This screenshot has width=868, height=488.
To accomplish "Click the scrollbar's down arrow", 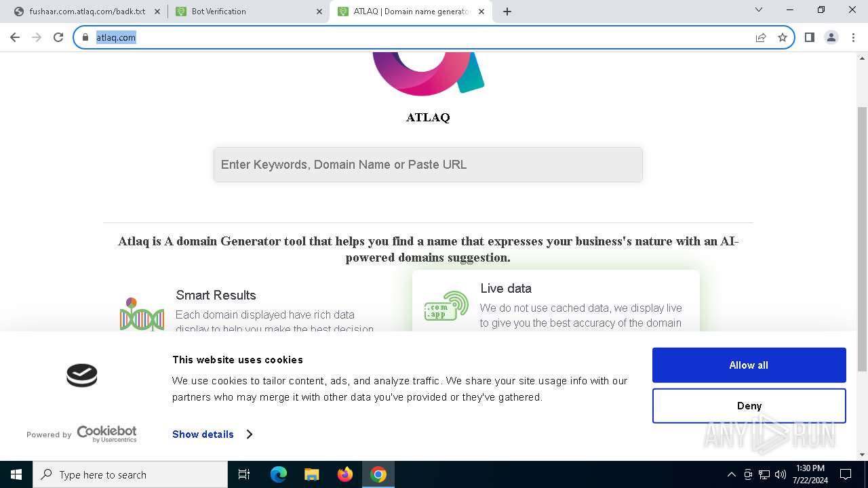I will pyautogui.click(x=862, y=455).
